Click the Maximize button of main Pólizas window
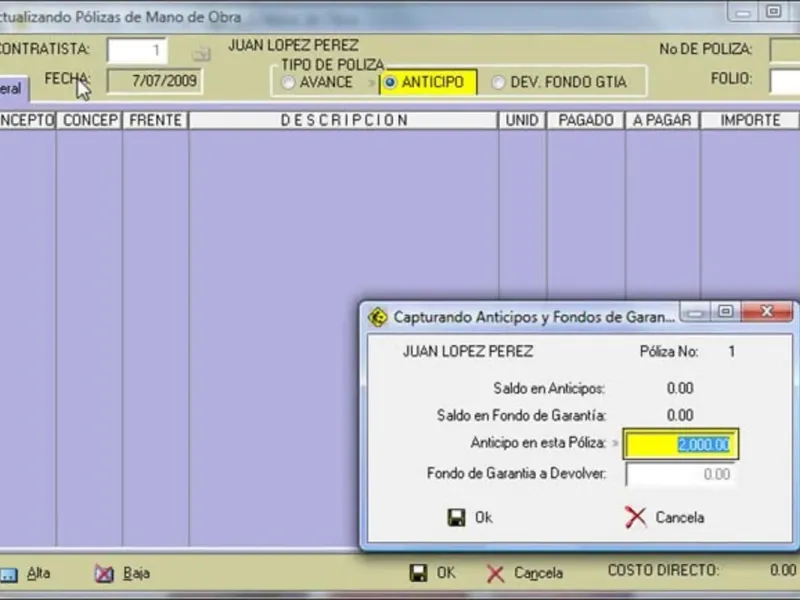 [x=773, y=11]
